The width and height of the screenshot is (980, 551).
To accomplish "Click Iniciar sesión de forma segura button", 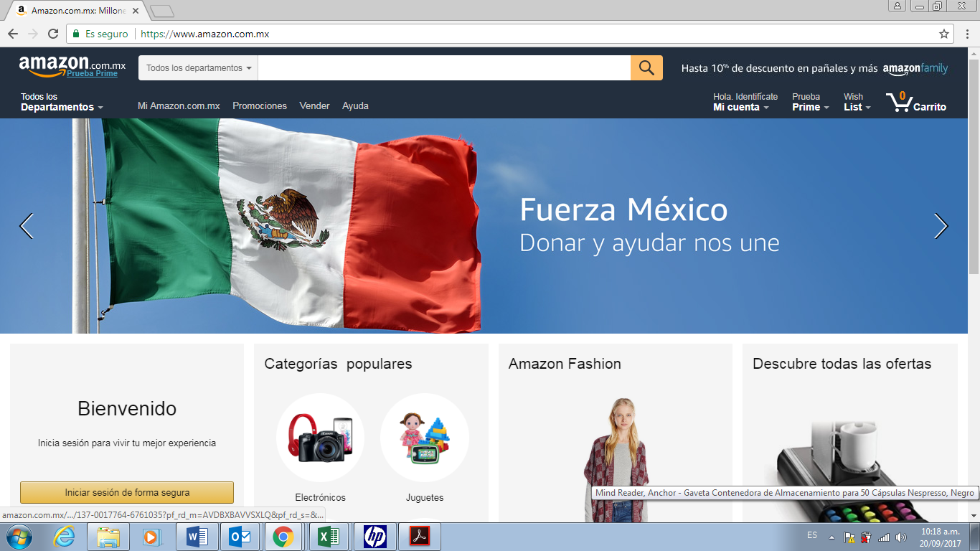I will pyautogui.click(x=127, y=492).
